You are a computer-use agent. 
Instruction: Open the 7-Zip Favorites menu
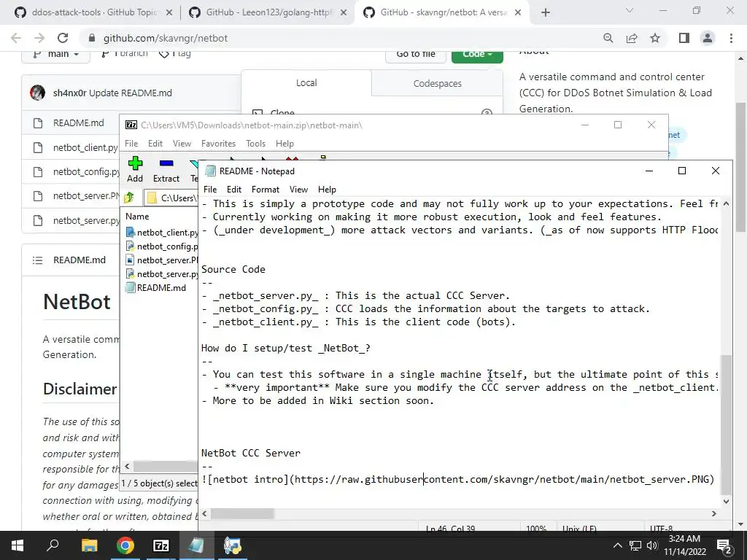tap(219, 144)
